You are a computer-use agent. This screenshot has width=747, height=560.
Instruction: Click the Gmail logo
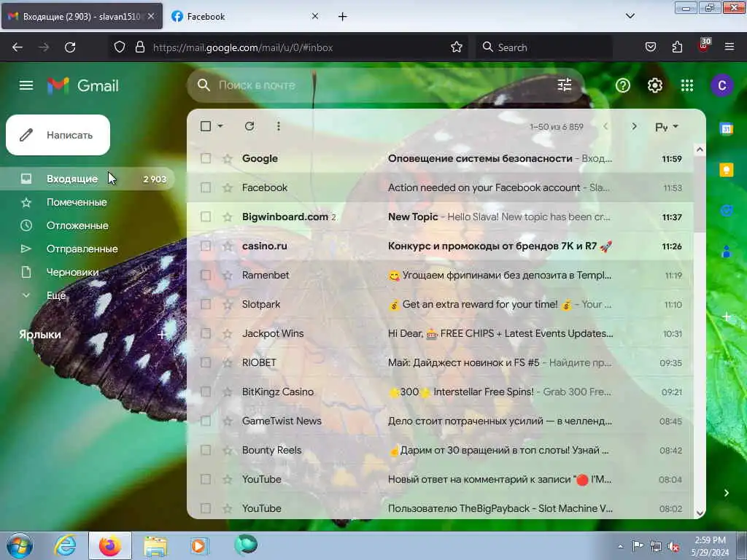83,86
